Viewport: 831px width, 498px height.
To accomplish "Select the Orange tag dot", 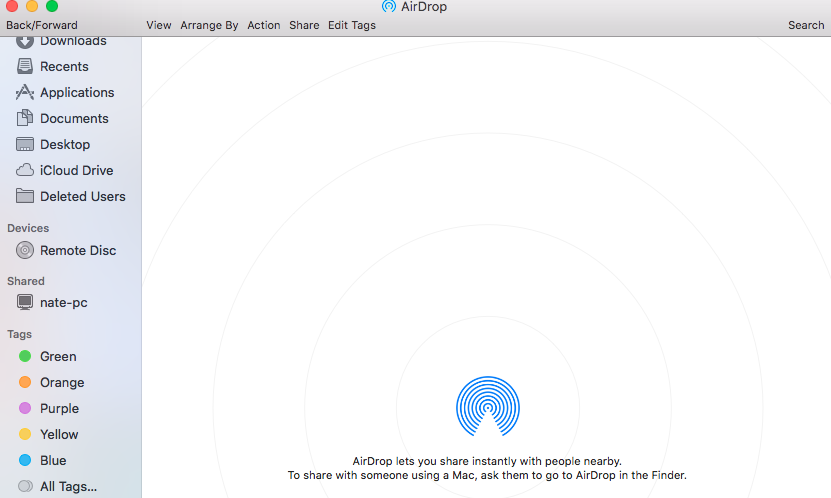I will coord(25,382).
